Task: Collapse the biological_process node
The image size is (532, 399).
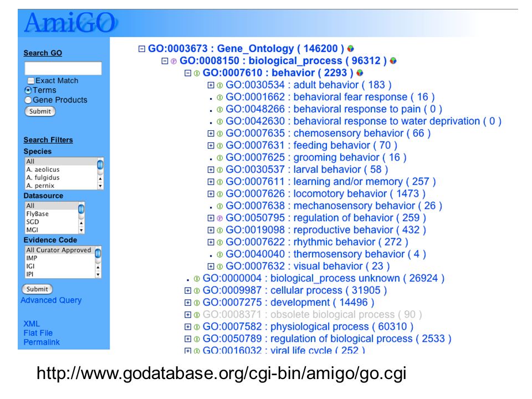Action: (x=165, y=61)
